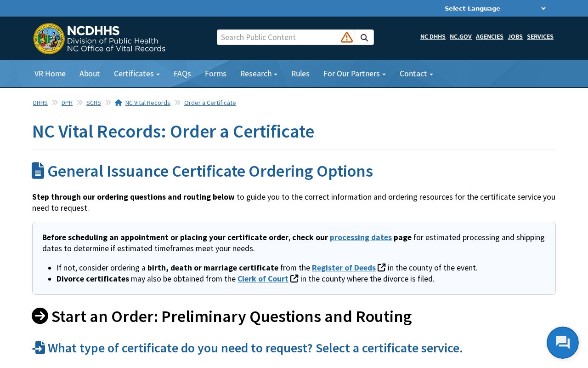This screenshot has width=588, height=368.
Task: Click the DPH breadcrumb link
Action: click(x=67, y=103)
